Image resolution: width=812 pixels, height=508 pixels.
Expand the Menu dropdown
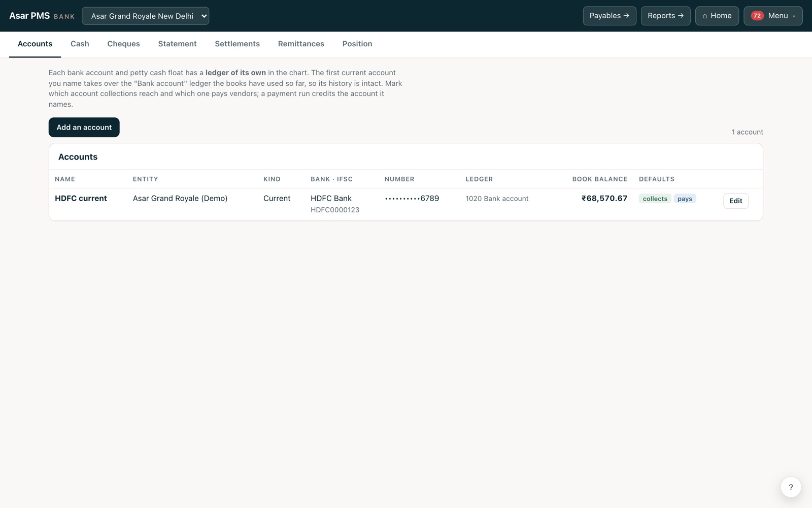pyautogui.click(x=773, y=16)
